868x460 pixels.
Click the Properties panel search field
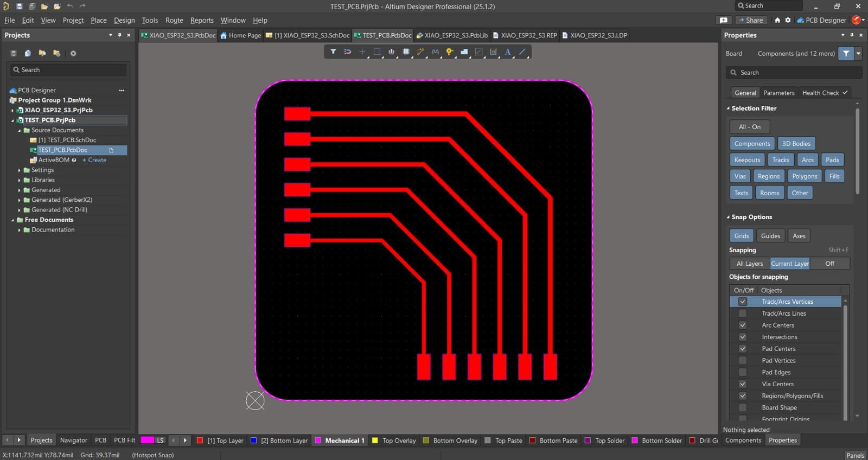(794, 73)
